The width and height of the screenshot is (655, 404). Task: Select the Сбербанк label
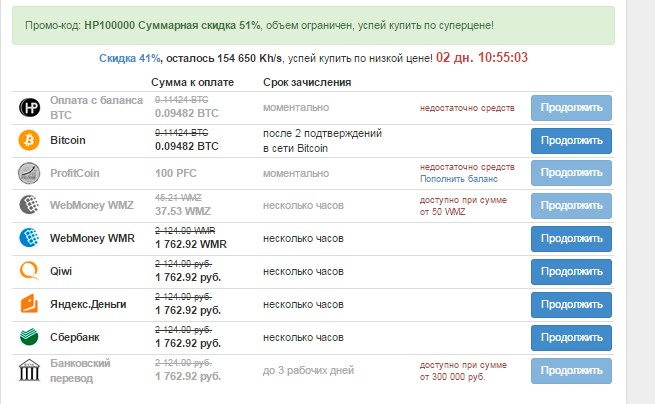pos(75,337)
